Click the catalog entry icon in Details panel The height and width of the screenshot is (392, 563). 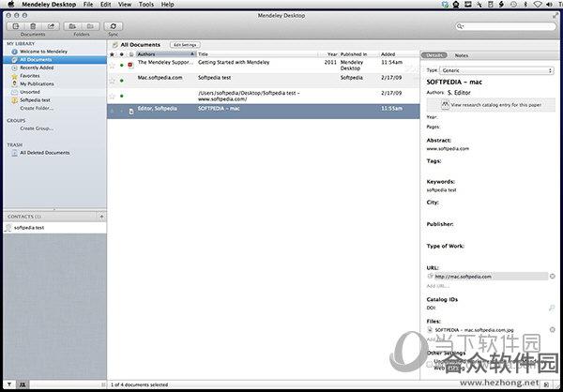pyautogui.click(x=445, y=105)
